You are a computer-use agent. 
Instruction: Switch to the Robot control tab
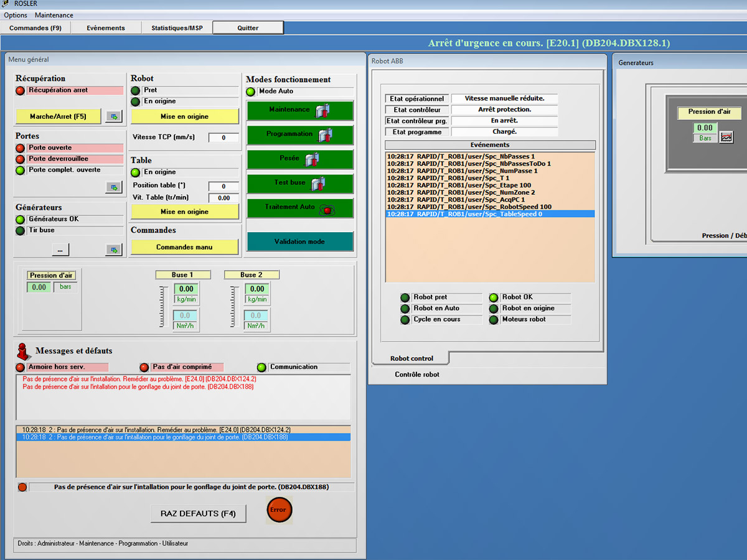[x=411, y=358]
